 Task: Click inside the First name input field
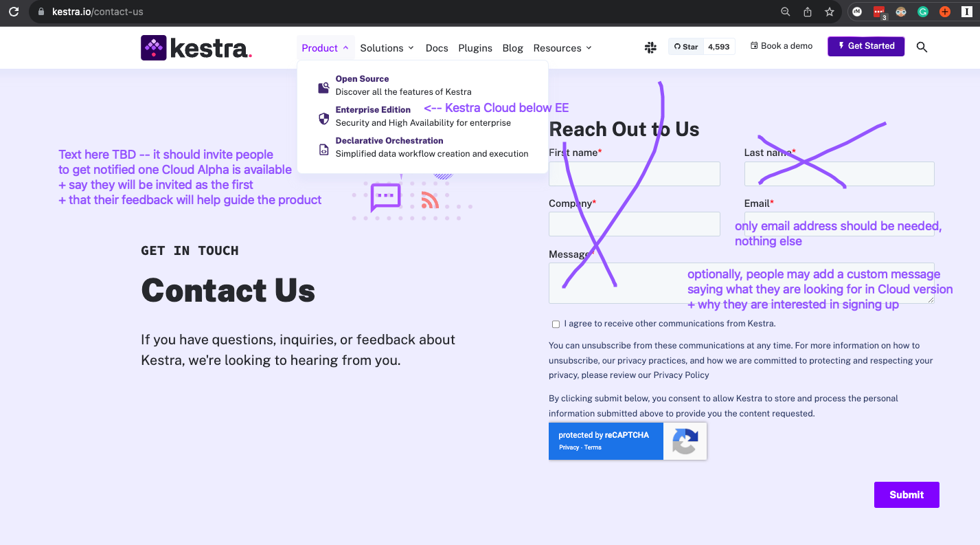click(x=634, y=173)
